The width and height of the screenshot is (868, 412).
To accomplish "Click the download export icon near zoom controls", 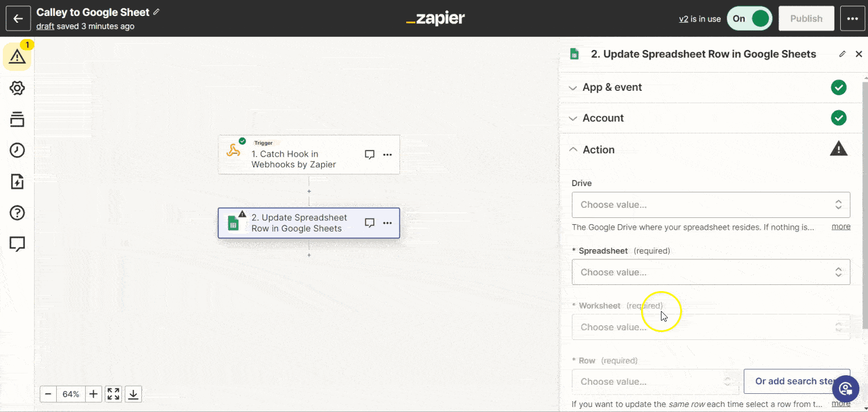I will [133, 394].
